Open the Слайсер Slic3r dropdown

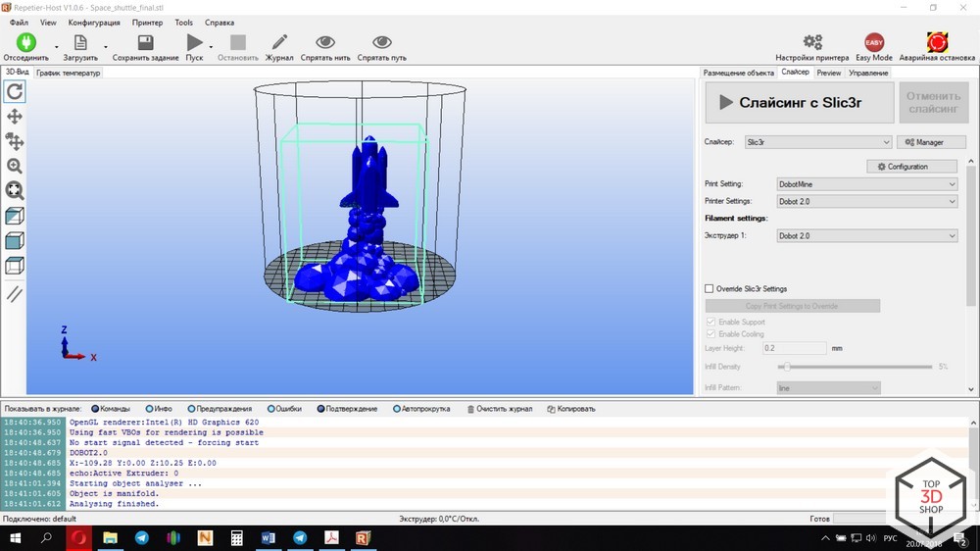pos(817,142)
